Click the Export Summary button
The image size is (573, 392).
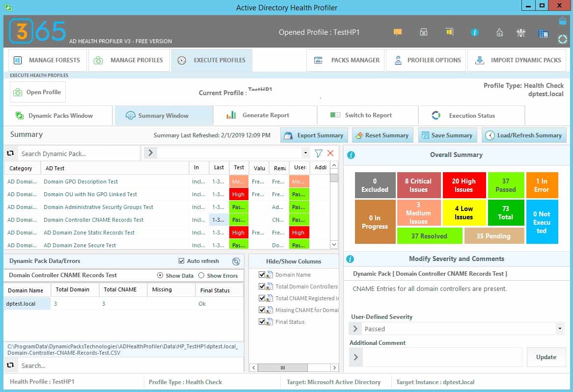[314, 135]
